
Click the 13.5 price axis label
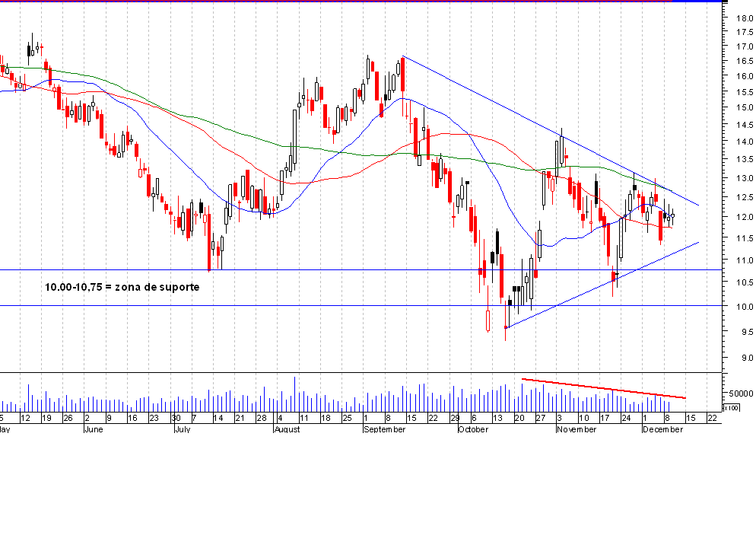pyautogui.click(x=745, y=160)
